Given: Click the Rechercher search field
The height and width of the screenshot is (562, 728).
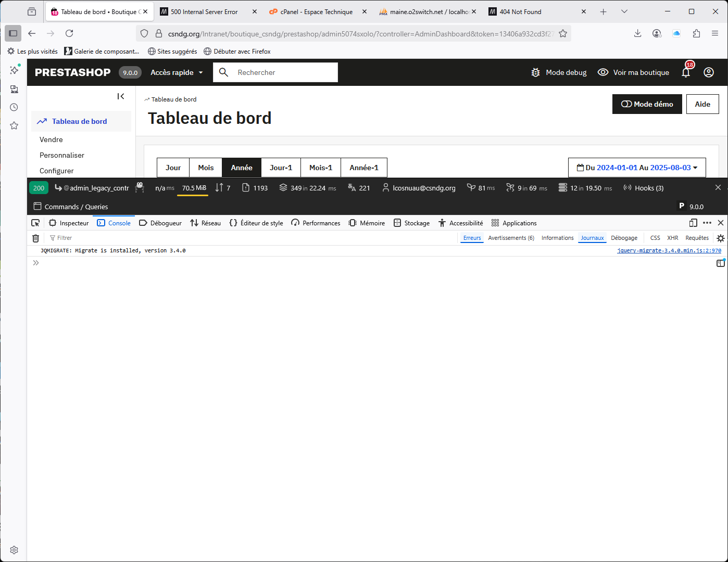Looking at the screenshot, I should [275, 72].
